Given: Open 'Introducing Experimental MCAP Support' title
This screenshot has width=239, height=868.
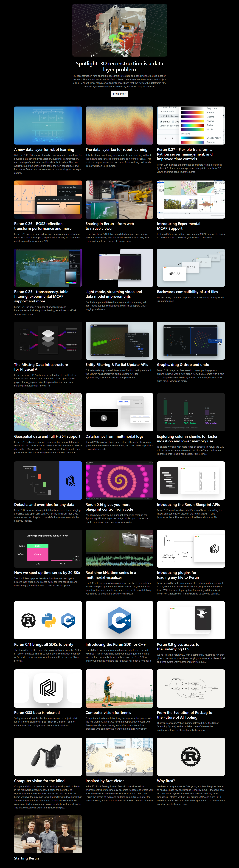Looking at the screenshot, I should point(179,226).
